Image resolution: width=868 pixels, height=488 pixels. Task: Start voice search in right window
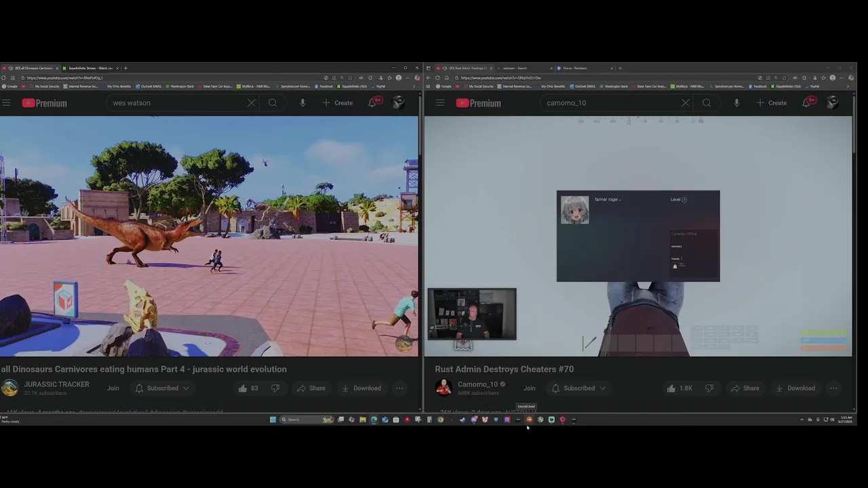pos(736,103)
